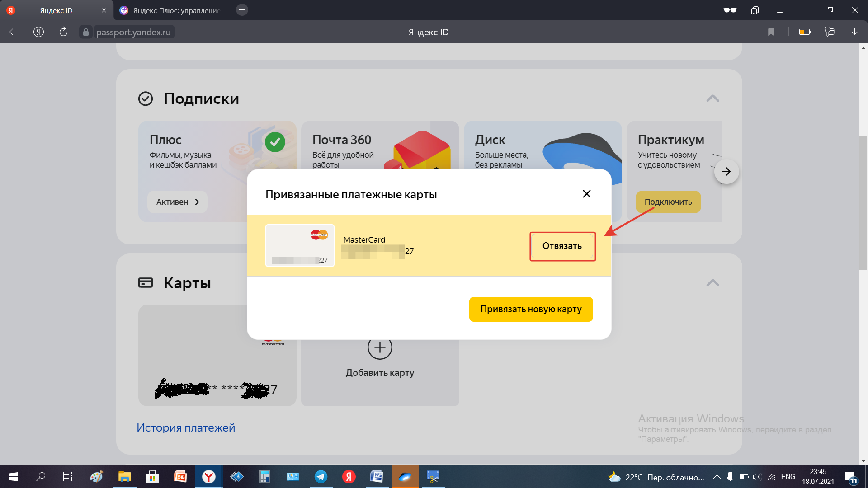Image resolution: width=868 pixels, height=488 pixels.
Task: Switch to Яндекс Плюс управление tab
Action: point(171,10)
